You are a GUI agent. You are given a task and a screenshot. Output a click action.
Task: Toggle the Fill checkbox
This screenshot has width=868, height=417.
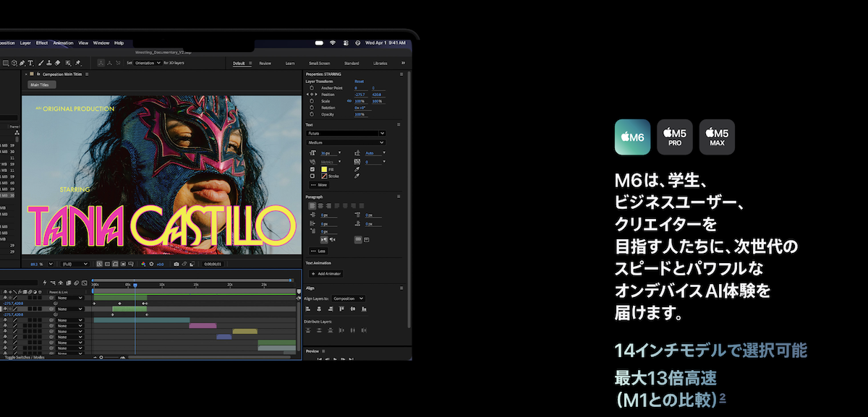(x=312, y=168)
